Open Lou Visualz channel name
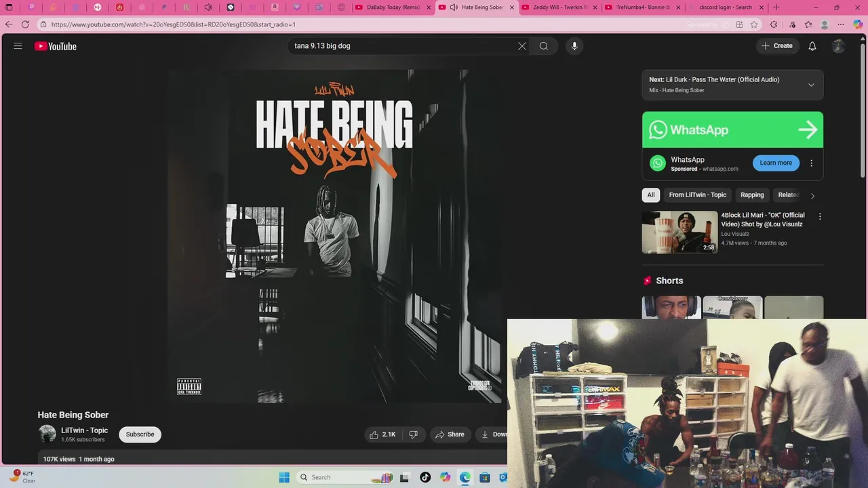The image size is (868, 488). pyautogui.click(x=735, y=235)
